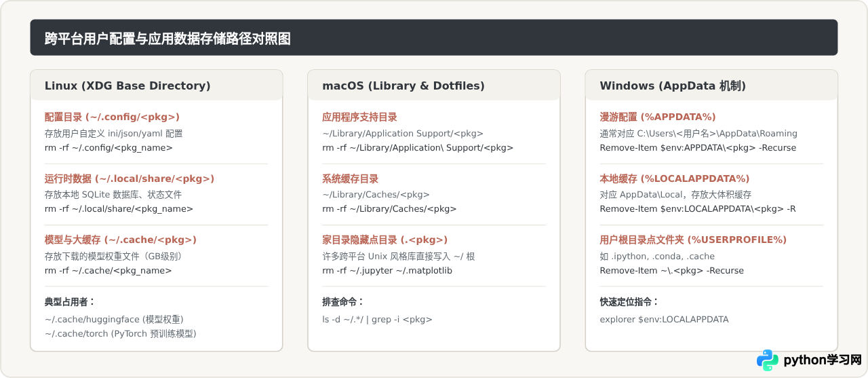Click the Python logo icon
The image size is (868, 378).
point(768,360)
